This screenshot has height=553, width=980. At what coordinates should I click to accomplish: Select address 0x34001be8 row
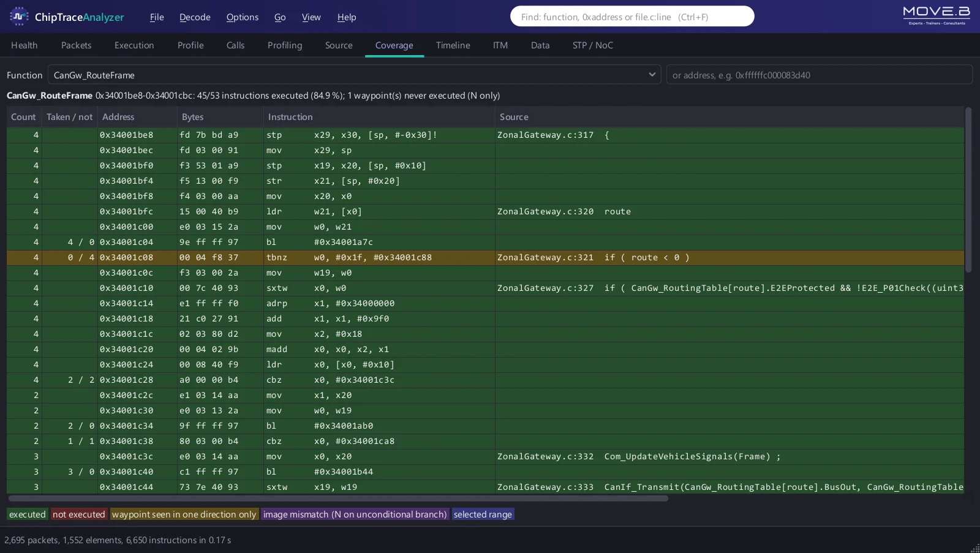point(485,135)
